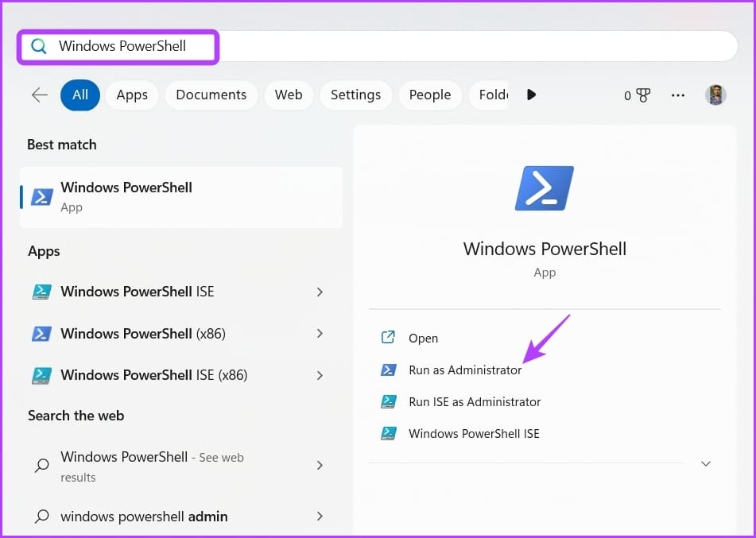Switch to the People filter tab
Viewport: 756px width, 538px height.
click(x=430, y=95)
